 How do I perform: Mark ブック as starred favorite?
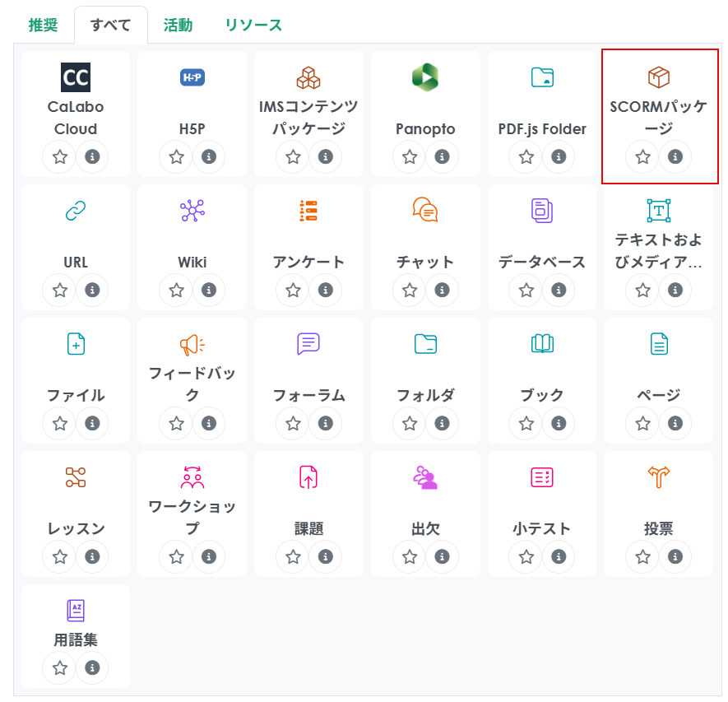pyautogui.click(x=526, y=423)
